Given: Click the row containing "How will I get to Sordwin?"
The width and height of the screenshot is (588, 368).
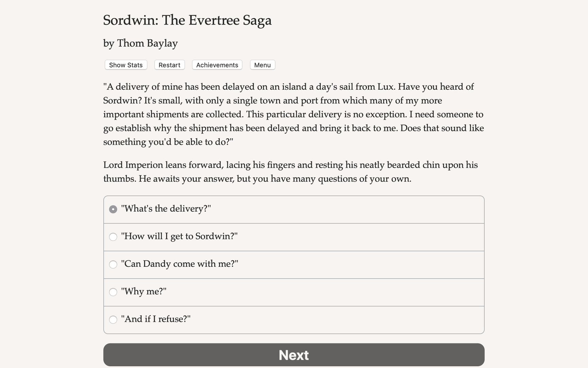Looking at the screenshot, I should click(x=294, y=236).
